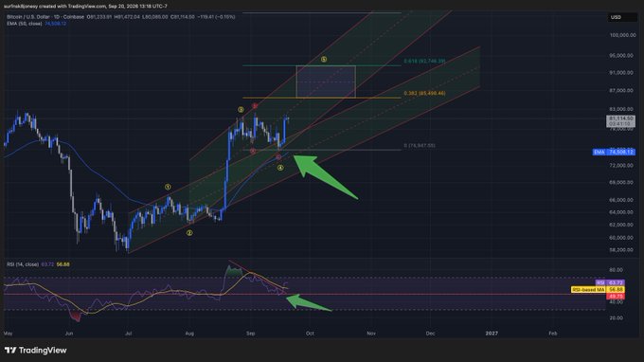Click the RSI 80.00 axis tick
The image size is (644, 362).
[617, 270]
